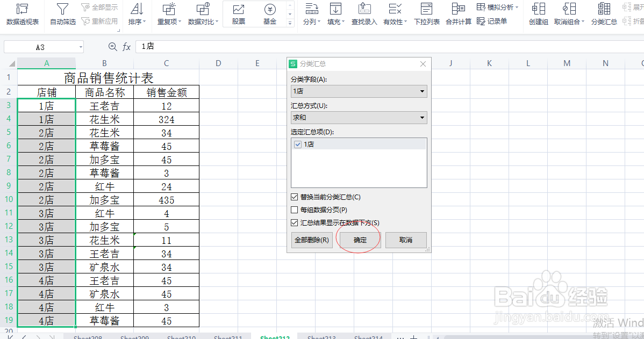Viewport: 644px width, 339px height.
Task: Select cell with value 435
Action: 166,200
